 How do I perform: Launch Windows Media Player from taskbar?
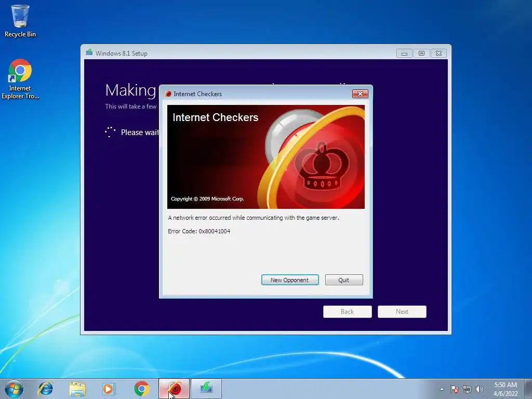pyautogui.click(x=109, y=389)
